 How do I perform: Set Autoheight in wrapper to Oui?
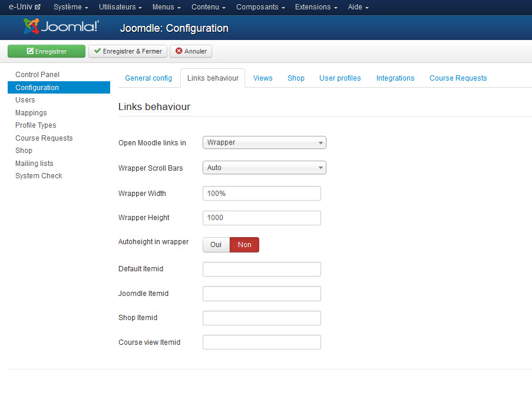point(216,245)
